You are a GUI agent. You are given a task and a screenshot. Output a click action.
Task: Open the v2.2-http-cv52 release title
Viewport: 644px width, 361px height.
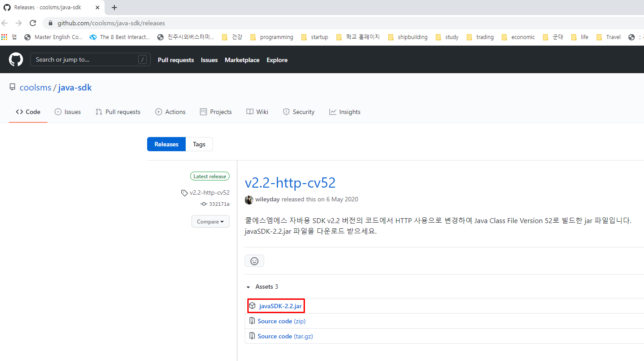(x=290, y=182)
